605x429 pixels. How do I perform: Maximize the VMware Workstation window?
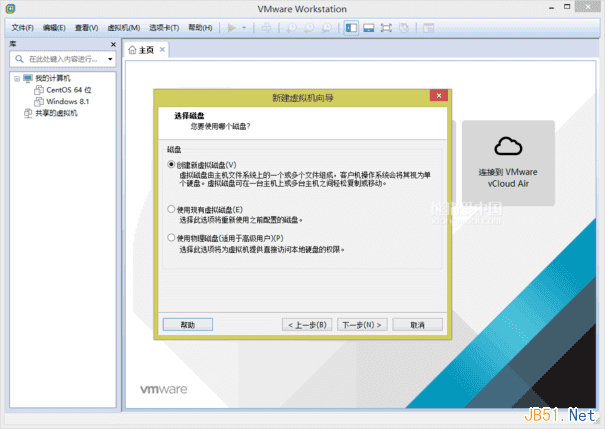pos(567,7)
